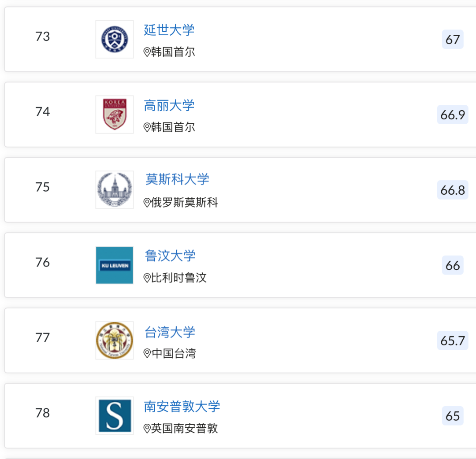
Task: Click the Taiwan University round emblem
Action: [x=115, y=341]
